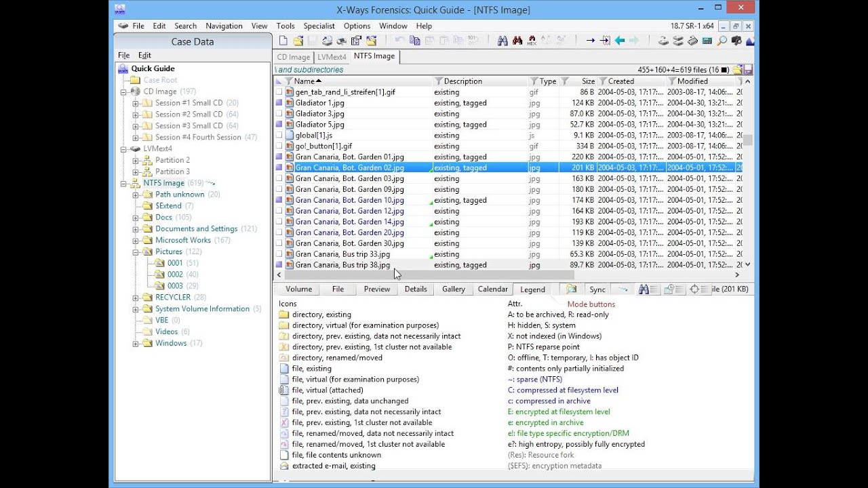The width and height of the screenshot is (868, 488).
Task: Expand Documents and Settings folder
Action: click(136, 229)
